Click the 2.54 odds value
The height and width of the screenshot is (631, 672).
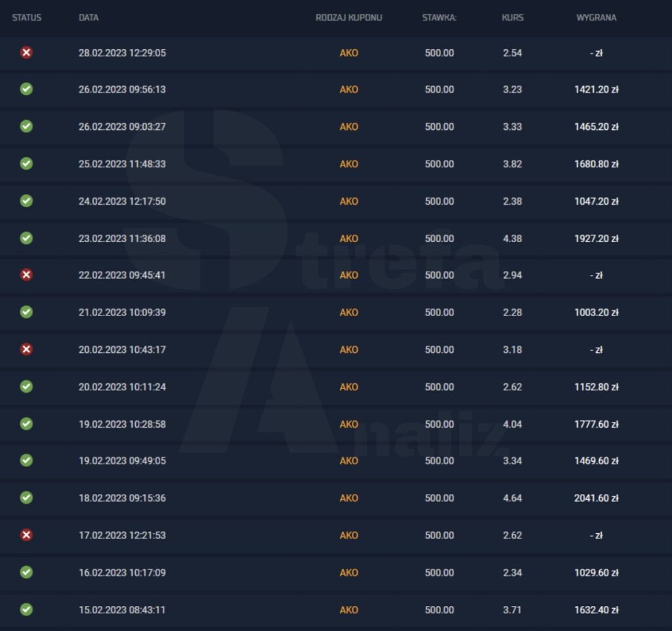click(x=513, y=52)
